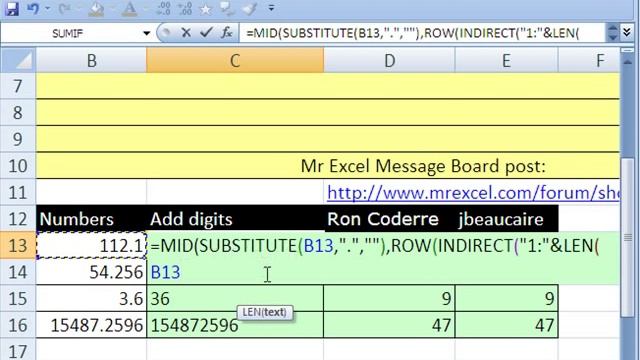Screen dimensions: 640x360
Task: Click the Increase Decimal icon
Action: click(164, 9)
